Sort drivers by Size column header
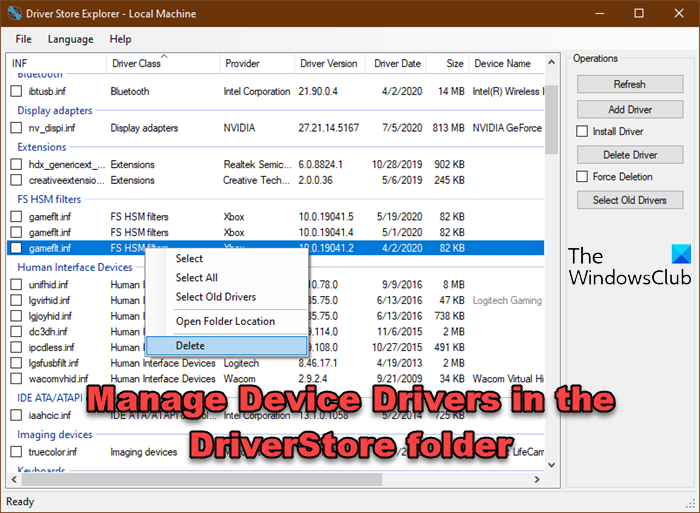This screenshot has height=513, width=700. point(454,64)
